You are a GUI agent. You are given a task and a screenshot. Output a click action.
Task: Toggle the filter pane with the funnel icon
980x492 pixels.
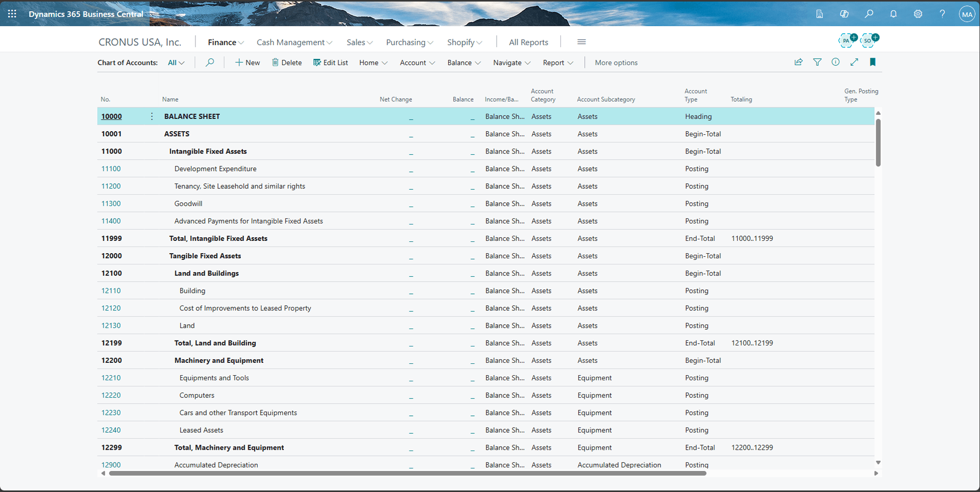[x=817, y=62]
